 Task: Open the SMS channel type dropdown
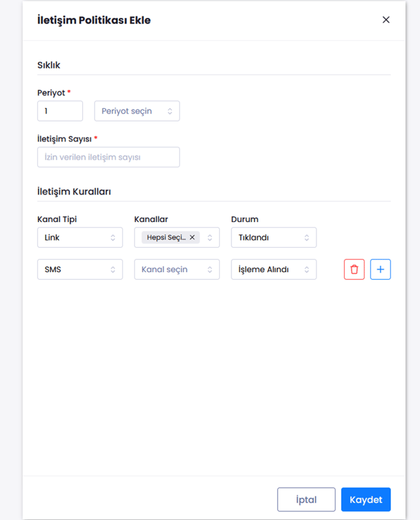click(80, 269)
